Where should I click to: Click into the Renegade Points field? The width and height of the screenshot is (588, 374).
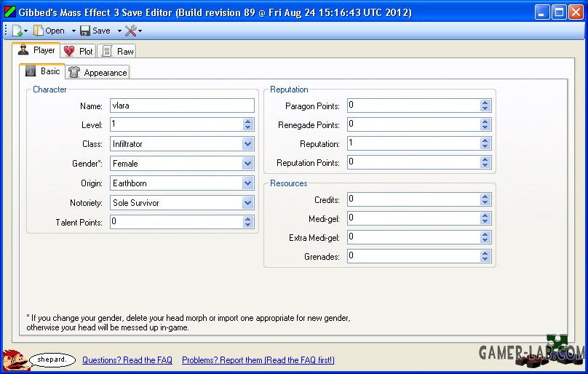click(x=413, y=124)
